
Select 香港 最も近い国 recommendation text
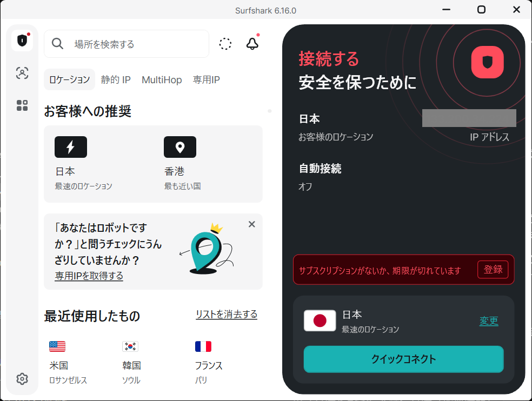click(183, 178)
